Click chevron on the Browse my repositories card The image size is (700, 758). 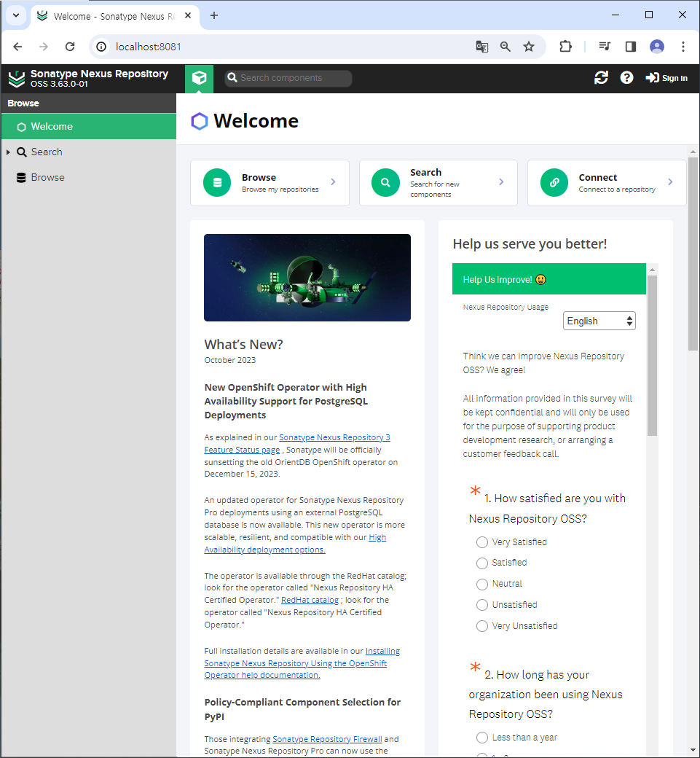(334, 181)
